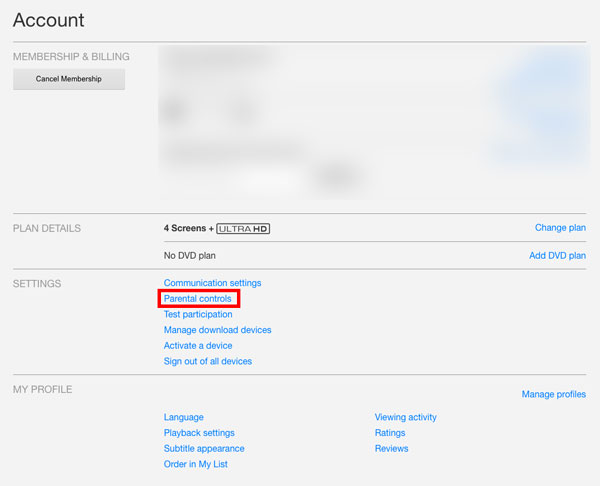Choose Sign out of all devices
Image resolution: width=600 pixels, height=486 pixels.
(208, 361)
